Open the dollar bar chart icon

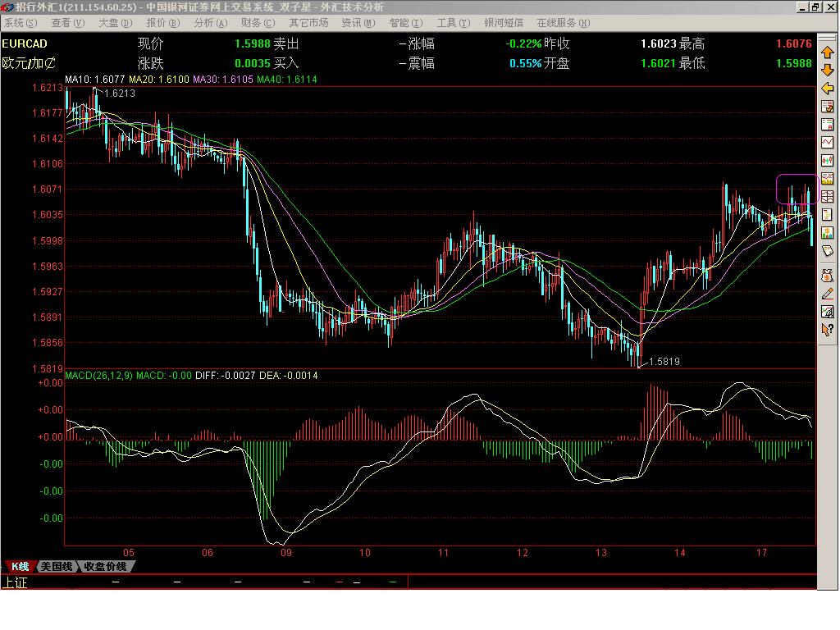pyautogui.click(x=828, y=233)
